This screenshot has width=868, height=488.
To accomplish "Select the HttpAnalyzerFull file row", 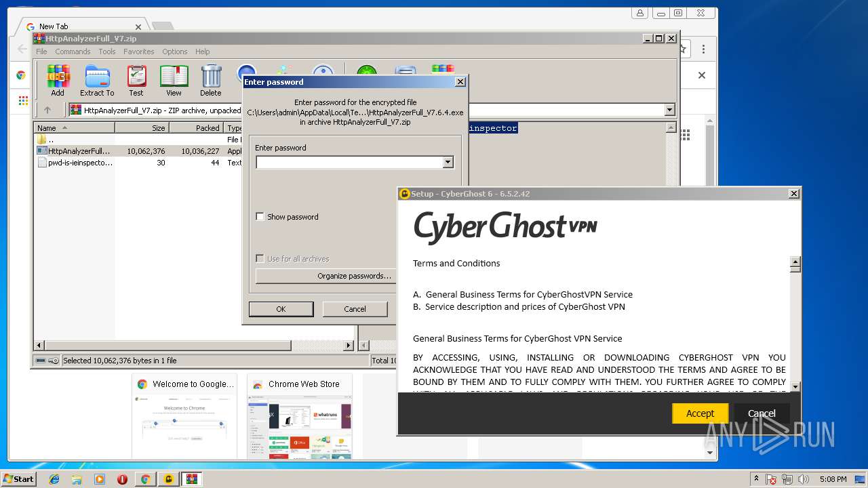I will click(x=139, y=151).
